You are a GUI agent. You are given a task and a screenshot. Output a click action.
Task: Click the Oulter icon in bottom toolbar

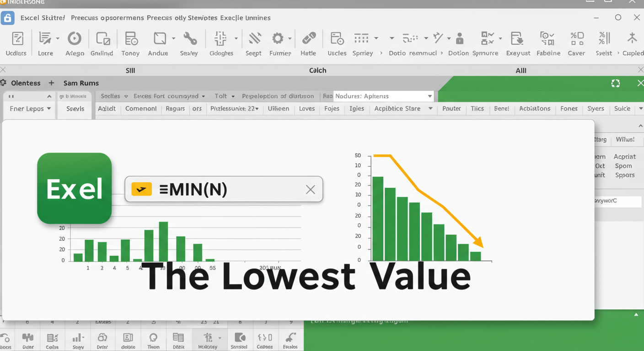[x=28, y=338]
